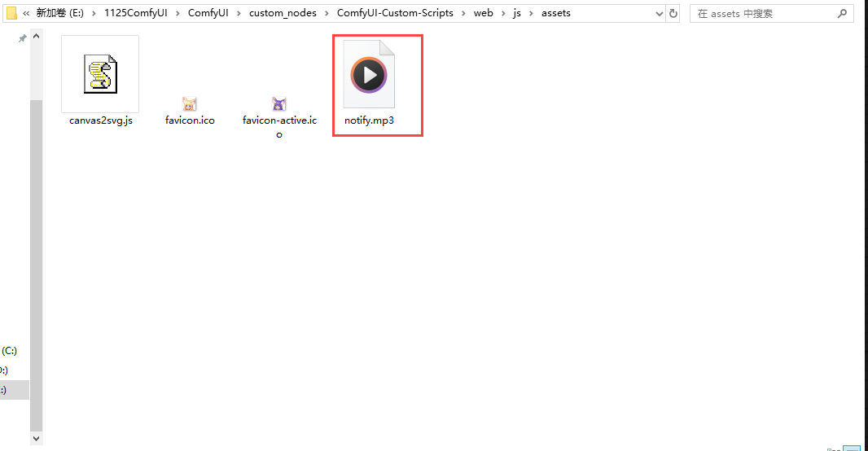
Task: Select the (C:) drive in navigation pane
Action: [10, 351]
